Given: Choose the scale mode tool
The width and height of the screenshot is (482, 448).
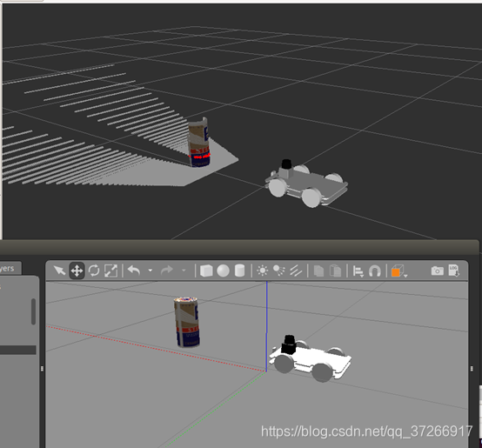Looking at the screenshot, I should [x=111, y=271].
